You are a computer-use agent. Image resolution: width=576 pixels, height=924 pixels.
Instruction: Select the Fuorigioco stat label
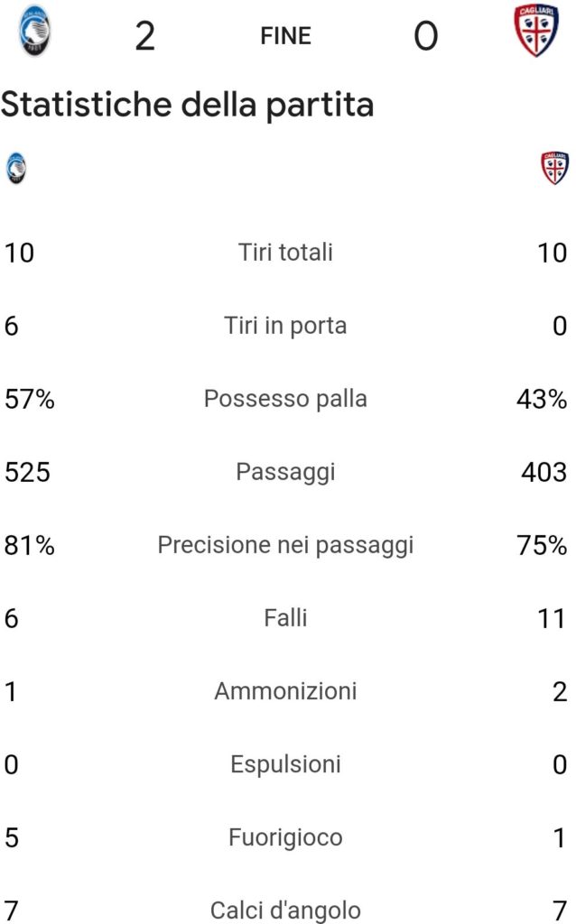click(285, 837)
